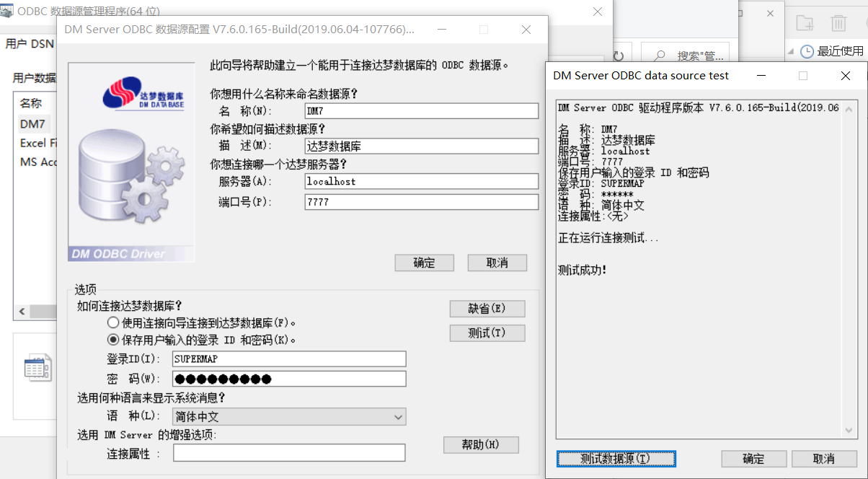Click the 服务器: localhost line in test output
The image size is (868, 479).
[604, 151]
